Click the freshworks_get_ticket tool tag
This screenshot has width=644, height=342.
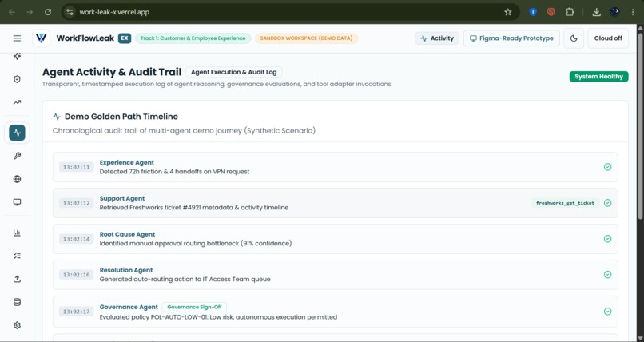click(565, 203)
